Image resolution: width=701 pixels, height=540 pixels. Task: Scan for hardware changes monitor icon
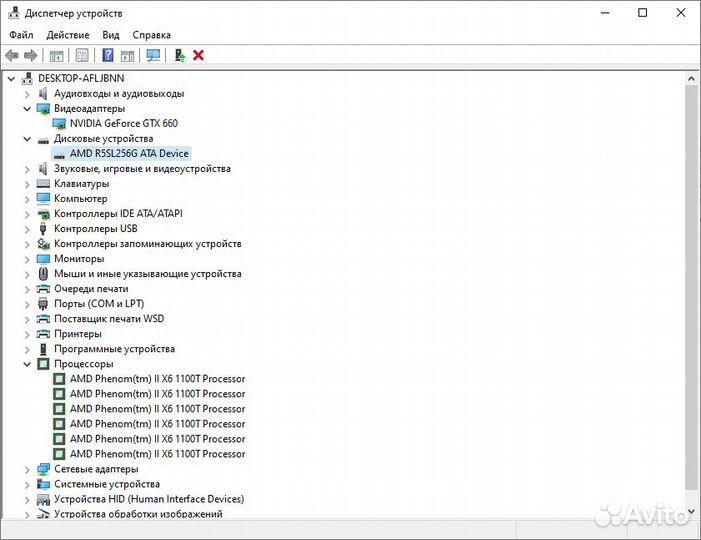pyautogui.click(x=153, y=55)
